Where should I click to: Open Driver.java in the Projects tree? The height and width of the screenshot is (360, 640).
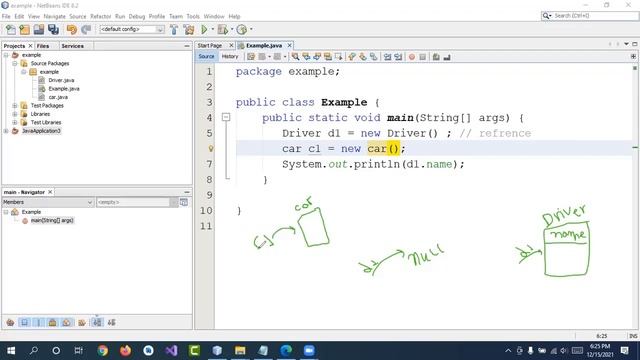click(x=61, y=80)
